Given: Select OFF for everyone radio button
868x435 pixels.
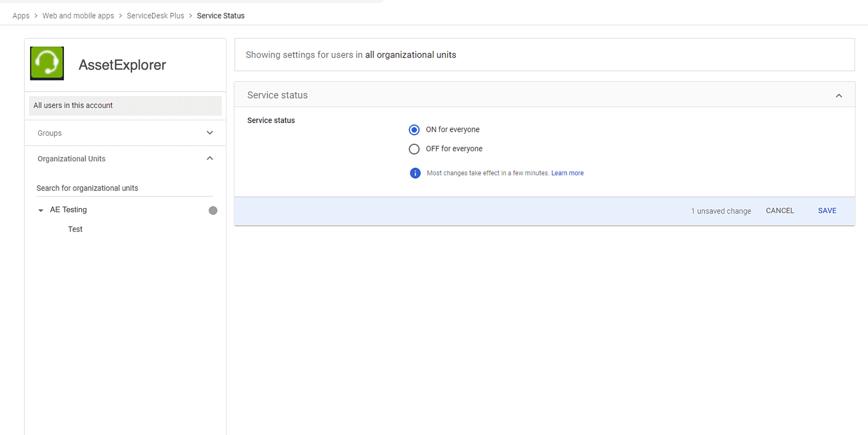Looking at the screenshot, I should tap(414, 149).
